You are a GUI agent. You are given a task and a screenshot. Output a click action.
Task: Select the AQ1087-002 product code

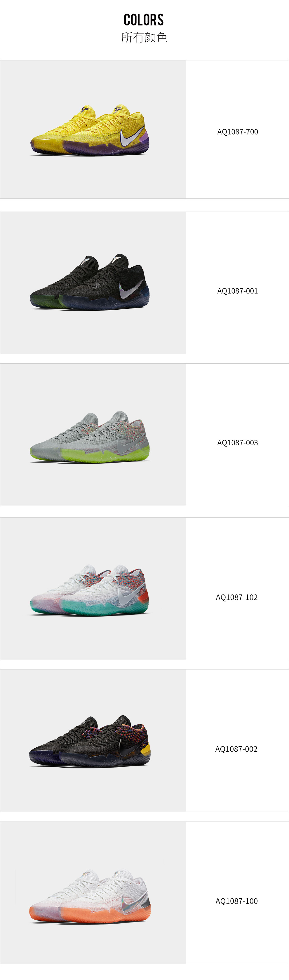236,749
